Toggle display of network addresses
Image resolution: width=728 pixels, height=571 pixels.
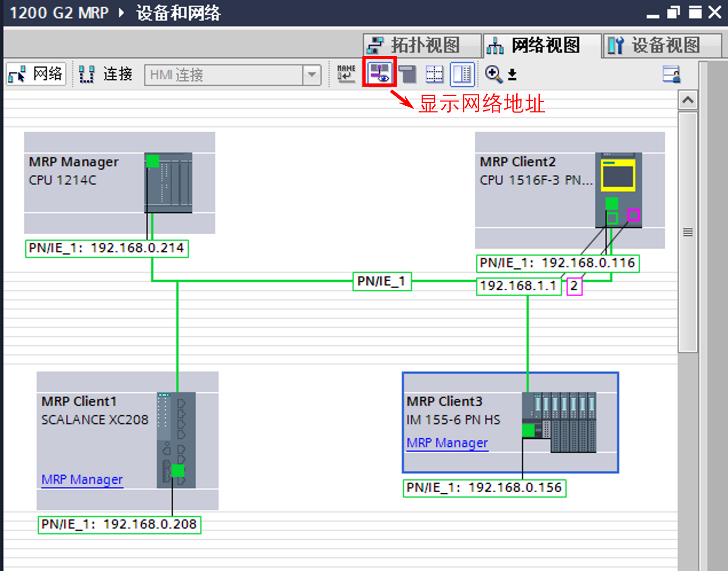tap(379, 73)
